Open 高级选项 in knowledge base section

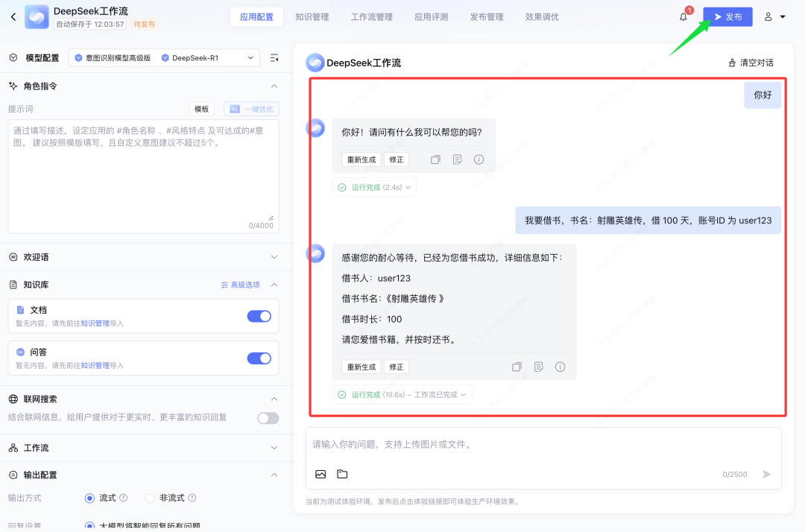240,285
